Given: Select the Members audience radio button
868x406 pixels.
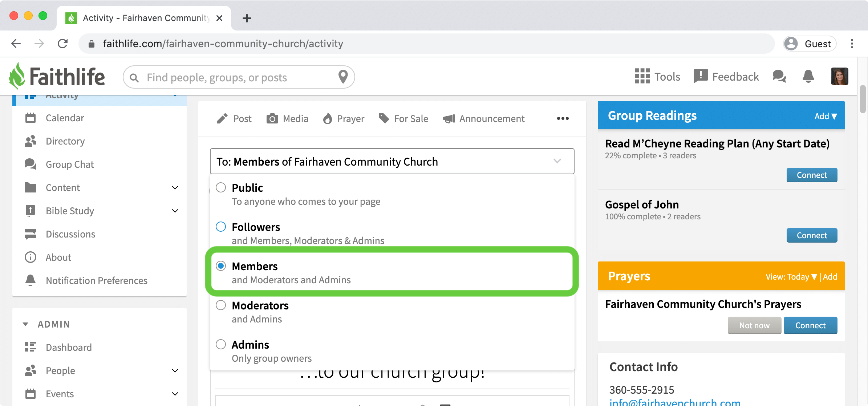Looking at the screenshot, I should 221,266.
